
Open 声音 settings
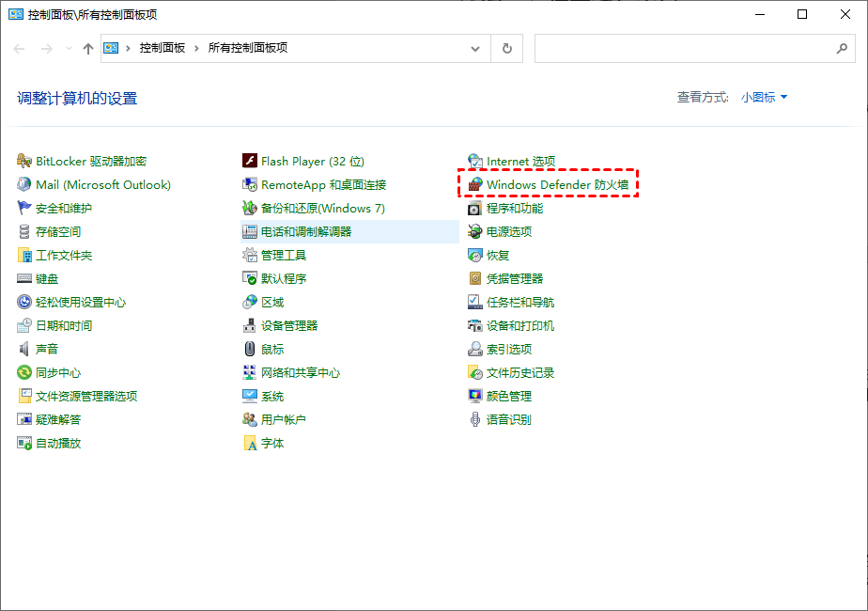(x=50, y=349)
